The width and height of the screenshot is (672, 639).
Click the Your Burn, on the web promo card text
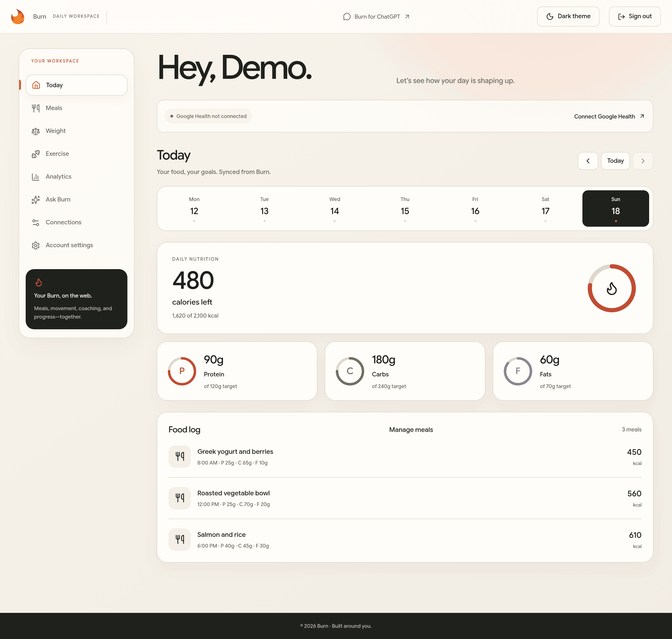pyautogui.click(x=63, y=296)
